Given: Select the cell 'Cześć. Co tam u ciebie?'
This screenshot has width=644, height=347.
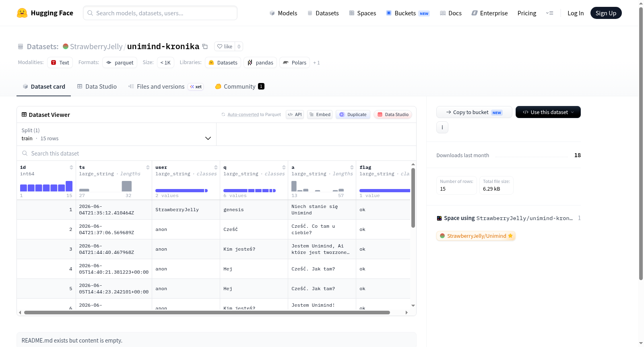Looking at the screenshot, I should tap(322, 229).
